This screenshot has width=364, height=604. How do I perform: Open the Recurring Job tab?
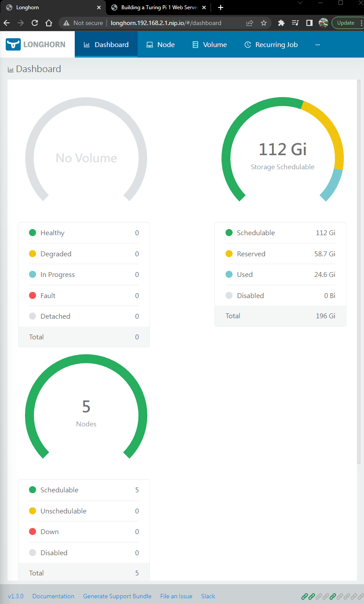pyautogui.click(x=271, y=45)
